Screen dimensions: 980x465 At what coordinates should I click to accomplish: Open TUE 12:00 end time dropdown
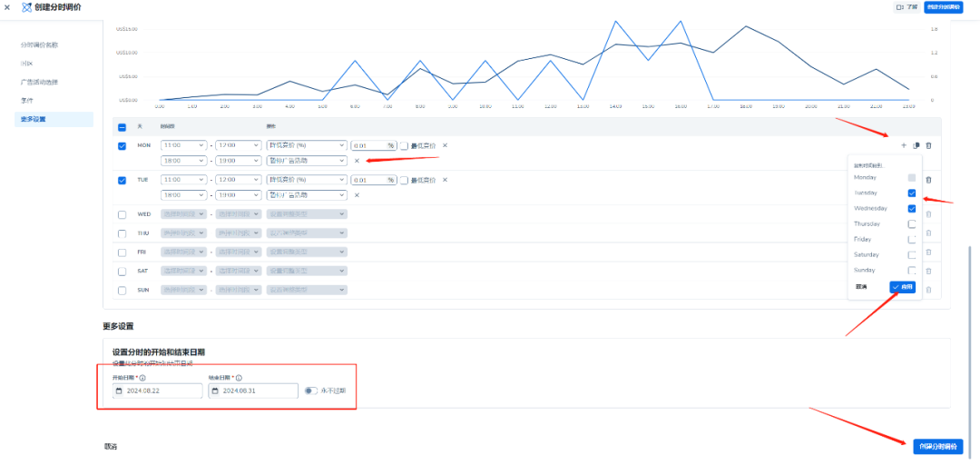pos(238,180)
